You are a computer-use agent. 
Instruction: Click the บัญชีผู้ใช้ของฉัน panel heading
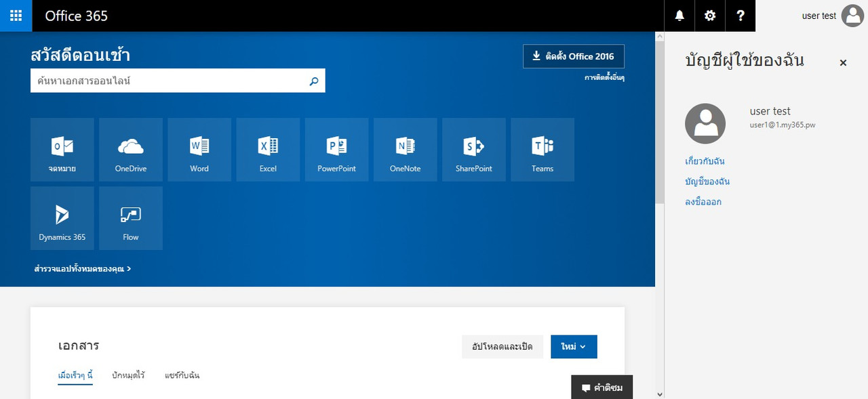click(745, 60)
